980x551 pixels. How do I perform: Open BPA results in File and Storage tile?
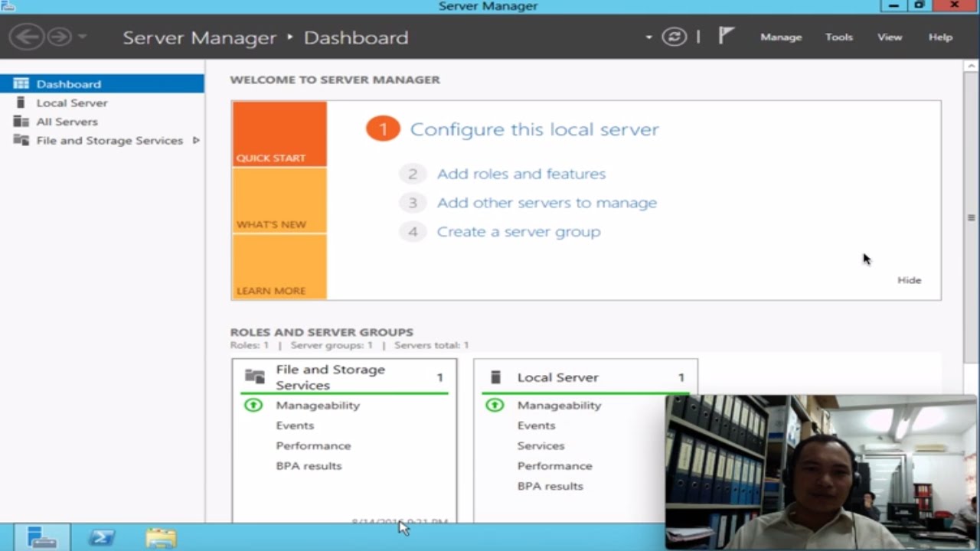point(309,466)
